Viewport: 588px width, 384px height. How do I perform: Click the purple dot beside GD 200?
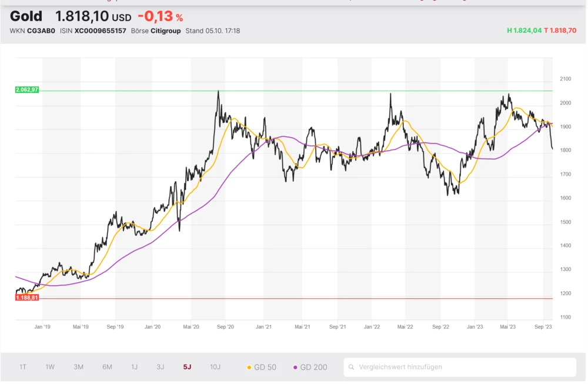295,368
